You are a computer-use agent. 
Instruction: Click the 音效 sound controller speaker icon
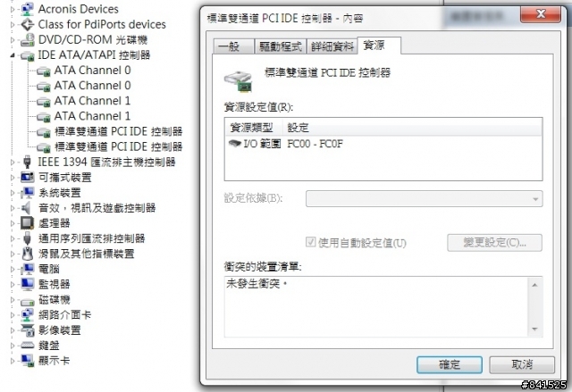click(26, 208)
